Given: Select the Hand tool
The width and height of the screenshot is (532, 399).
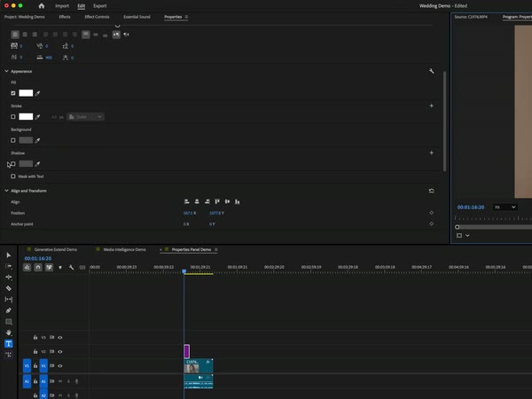Looking at the screenshot, I should [9, 332].
